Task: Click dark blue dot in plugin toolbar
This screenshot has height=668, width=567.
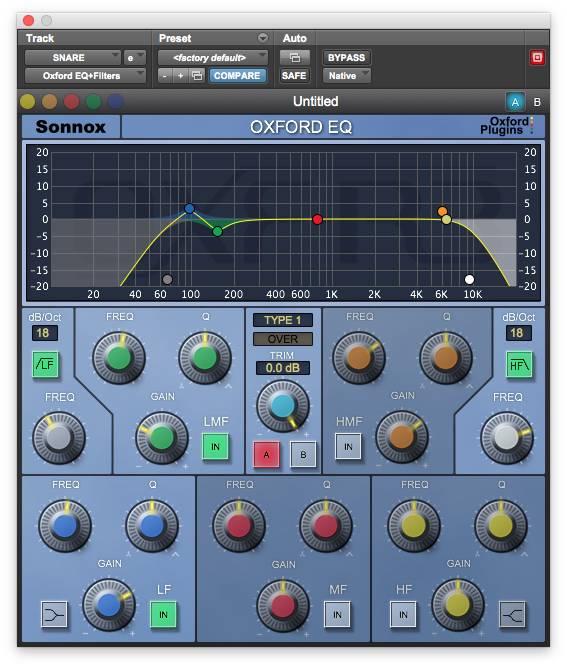Action: click(115, 102)
